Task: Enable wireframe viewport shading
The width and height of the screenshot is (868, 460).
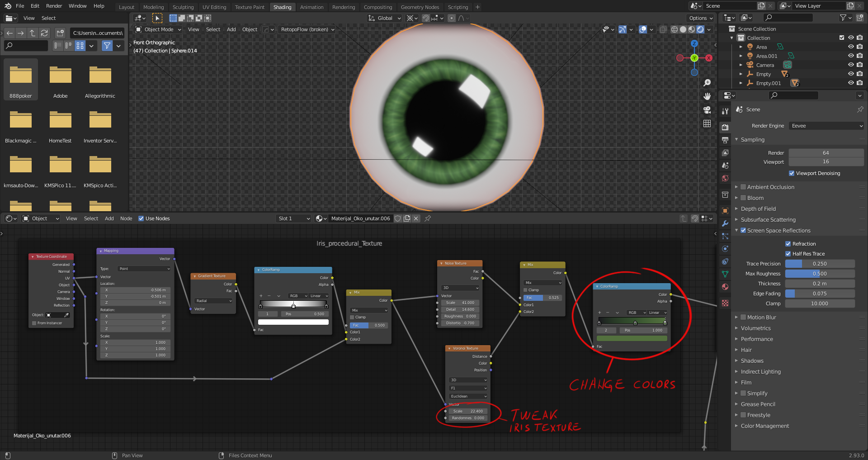Action: click(x=674, y=29)
